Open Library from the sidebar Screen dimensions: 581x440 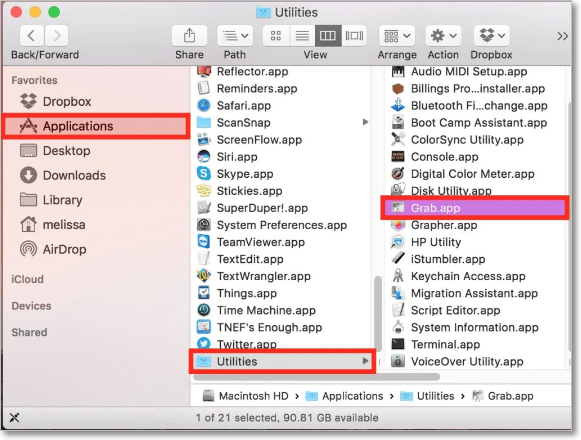51,200
